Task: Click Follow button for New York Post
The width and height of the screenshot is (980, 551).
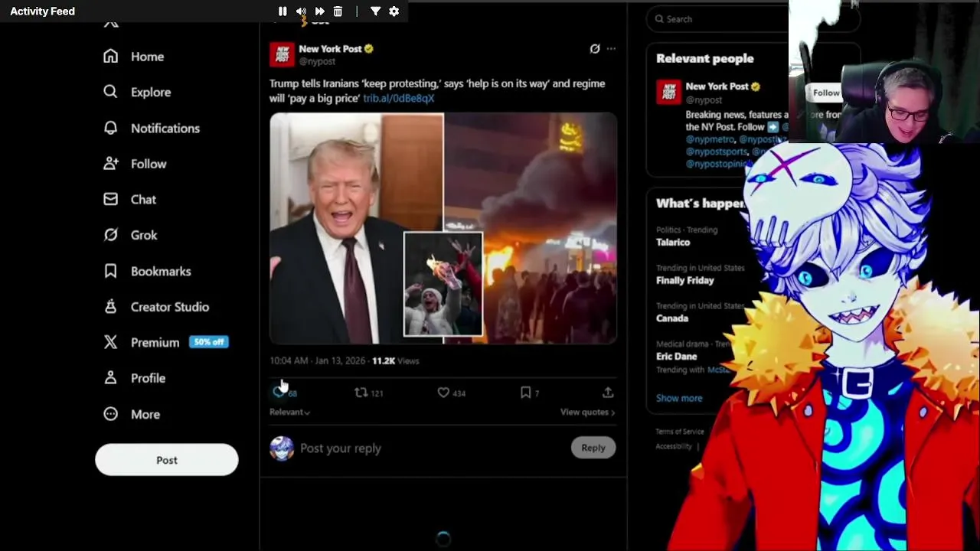Action: [825, 93]
